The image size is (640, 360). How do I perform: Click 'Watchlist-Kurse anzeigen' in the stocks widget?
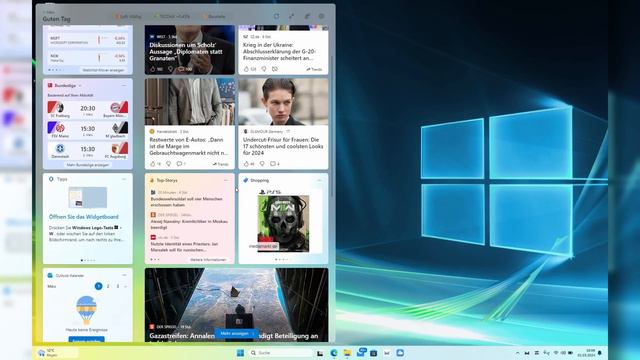click(103, 70)
